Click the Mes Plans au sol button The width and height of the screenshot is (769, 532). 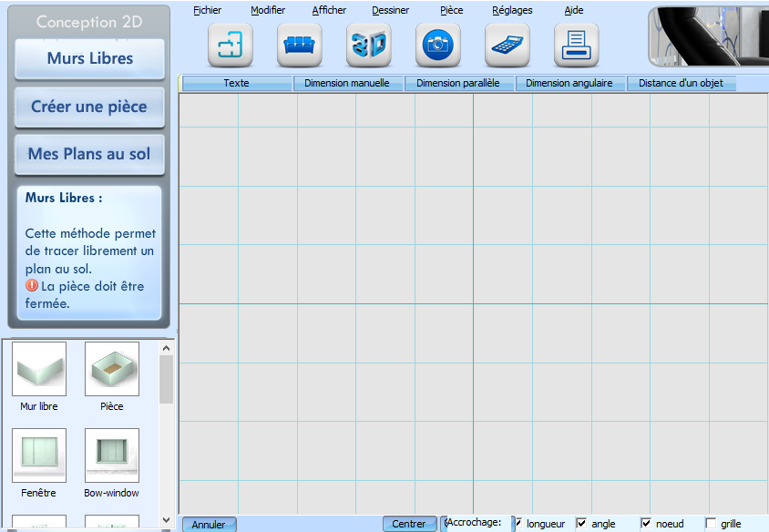[90, 154]
